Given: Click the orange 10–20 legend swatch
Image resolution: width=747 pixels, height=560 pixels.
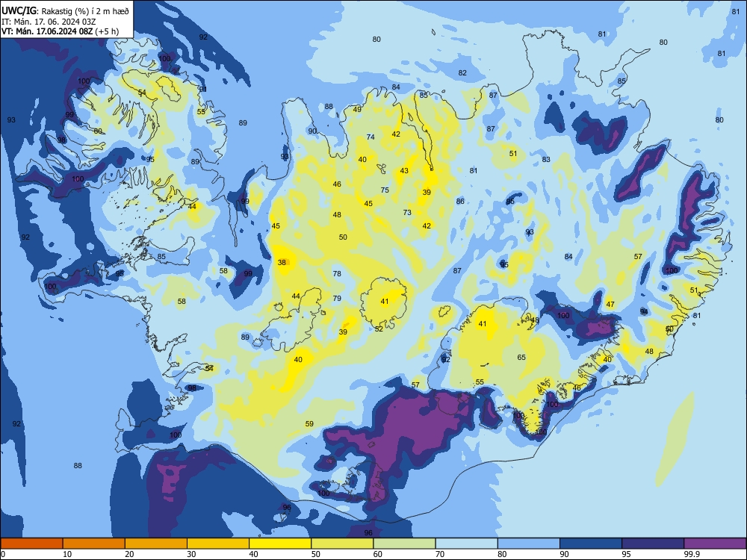Looking at the screenshot, I should point(94,544).
